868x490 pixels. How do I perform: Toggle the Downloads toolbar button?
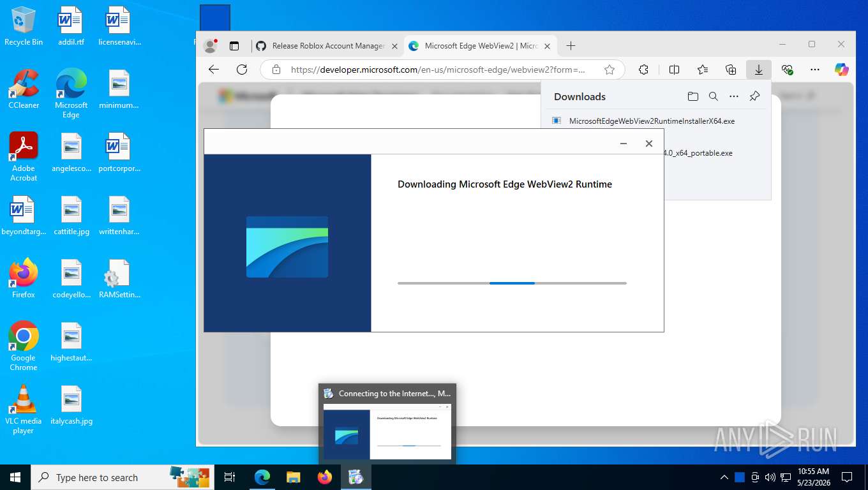[x=759, y=70]
